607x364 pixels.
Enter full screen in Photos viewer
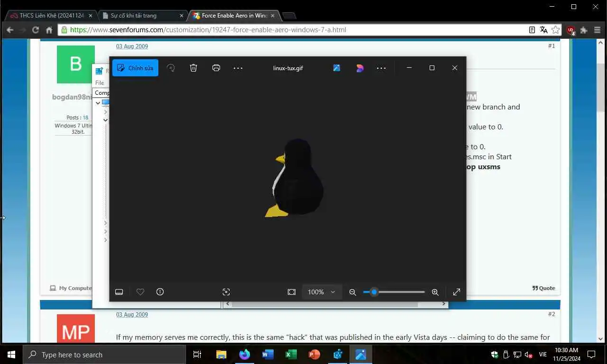(x=457, y=292)
